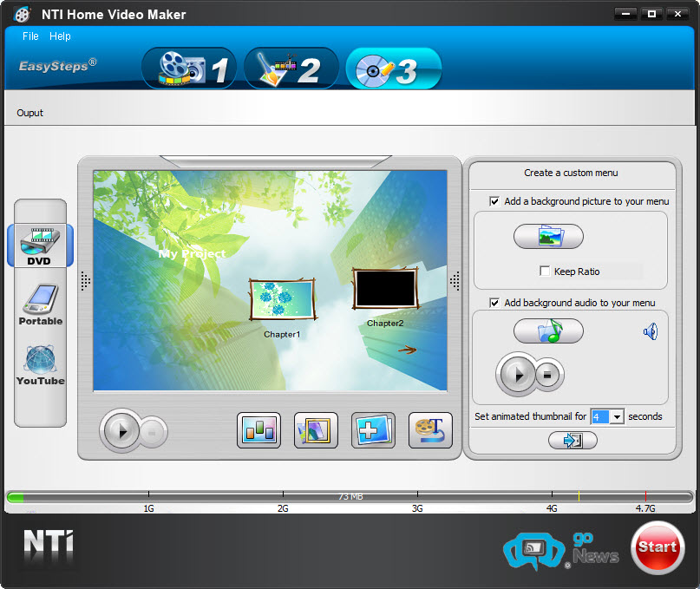Click the My Project menu title
The height and width of the screenshot is (589, 700).
click(192, 253)
